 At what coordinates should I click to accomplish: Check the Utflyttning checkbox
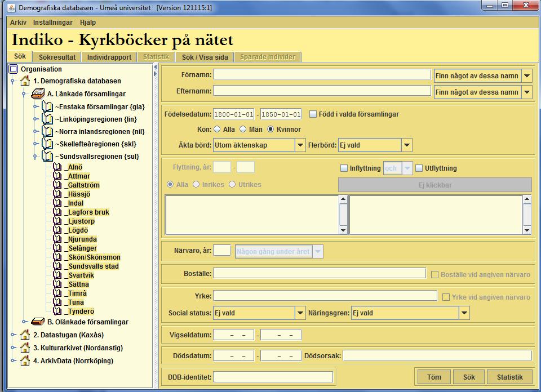[419, 168]
